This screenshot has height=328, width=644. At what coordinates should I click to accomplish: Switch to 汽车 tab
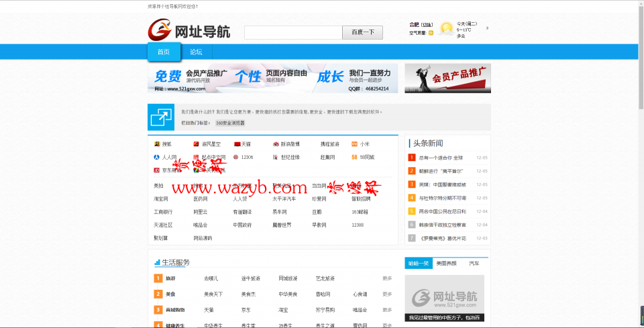[474, 263]
